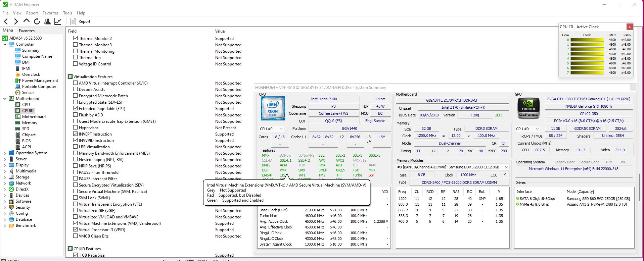Click the Intel Xeon logo in HWiNFO
Viewport: 644px width, 261px height.
[x=273, y=108]
